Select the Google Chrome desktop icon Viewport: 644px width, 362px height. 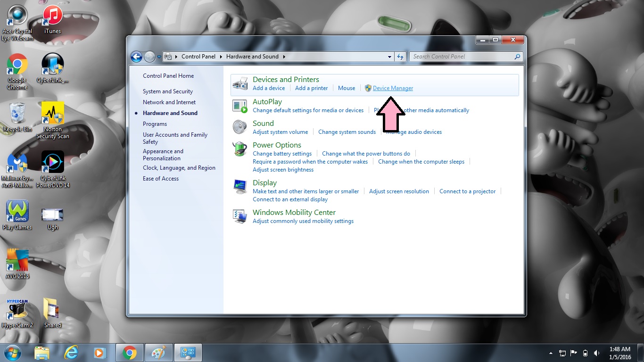coord(17,72)
